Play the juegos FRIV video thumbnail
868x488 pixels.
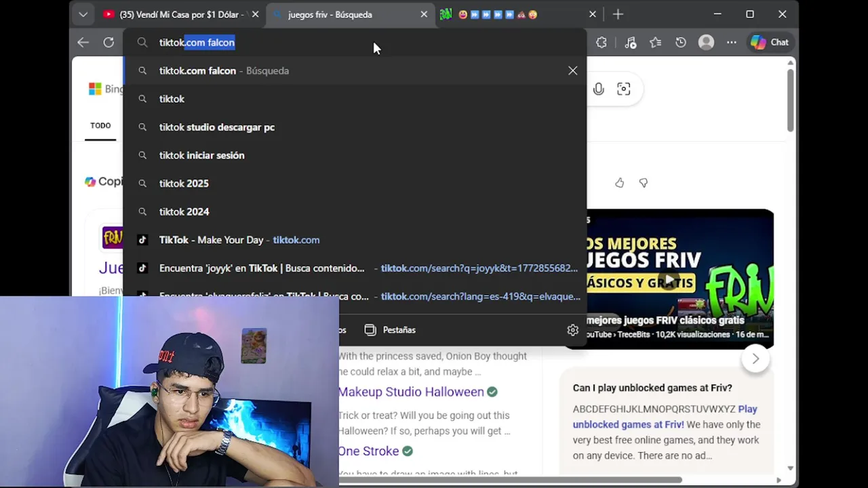coord(669,279)
